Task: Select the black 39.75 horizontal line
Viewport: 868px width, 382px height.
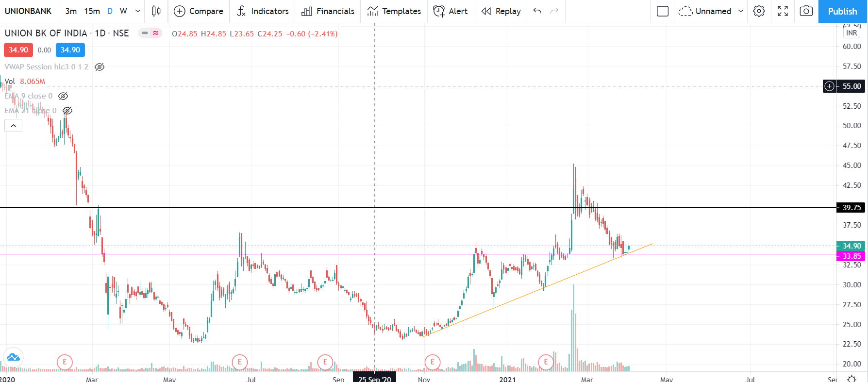Action: (417, 207)
